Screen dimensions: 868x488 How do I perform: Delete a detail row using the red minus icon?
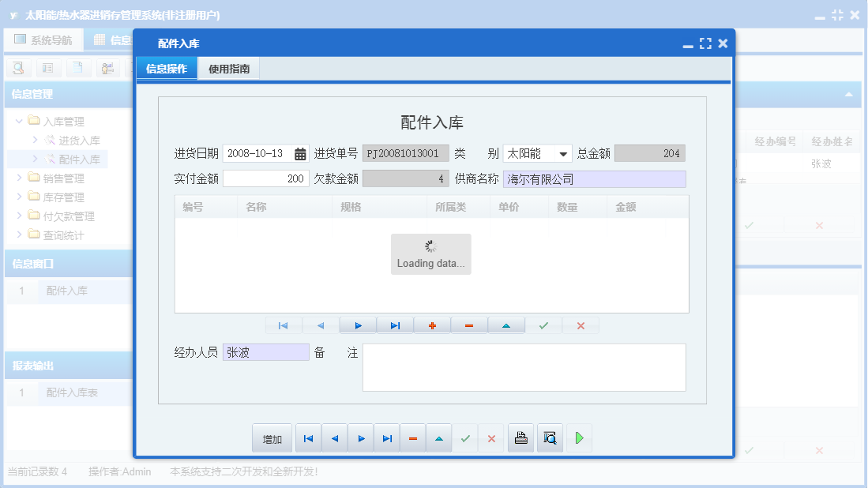tap(469, 325)
